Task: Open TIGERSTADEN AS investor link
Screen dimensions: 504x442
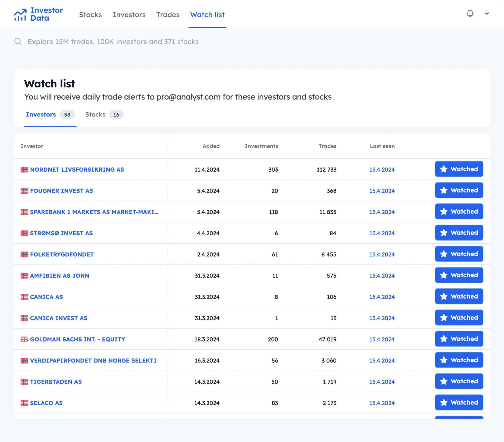Action: [56, 381]
